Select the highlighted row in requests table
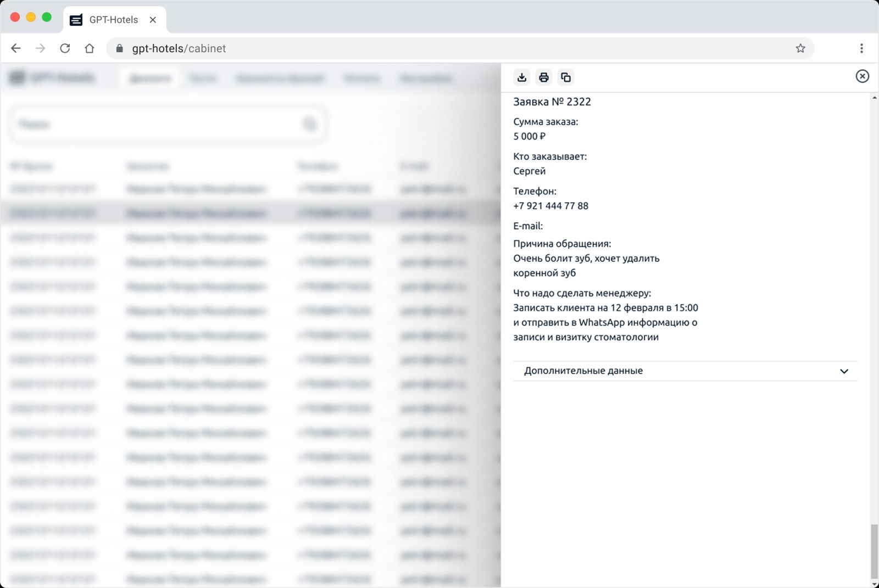This screenshot has height=588, width=879. click(x=247, y=213)
